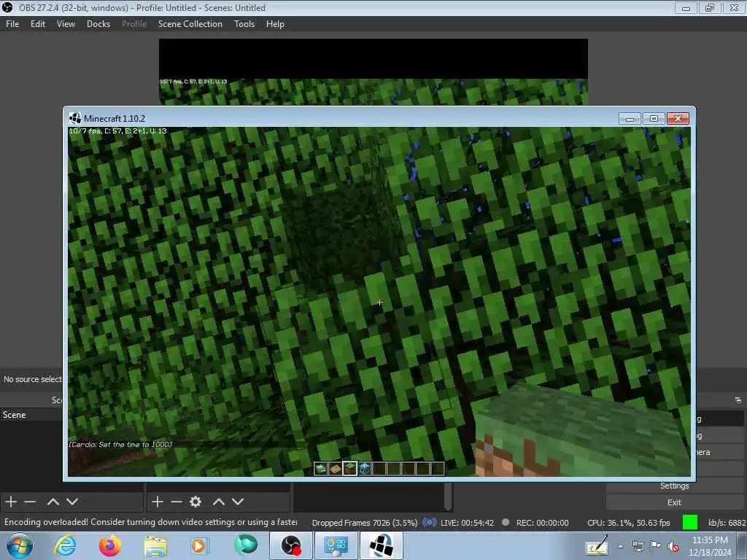Click the OBS logo in the title bar
747x560 pixels.
(7, 7)
